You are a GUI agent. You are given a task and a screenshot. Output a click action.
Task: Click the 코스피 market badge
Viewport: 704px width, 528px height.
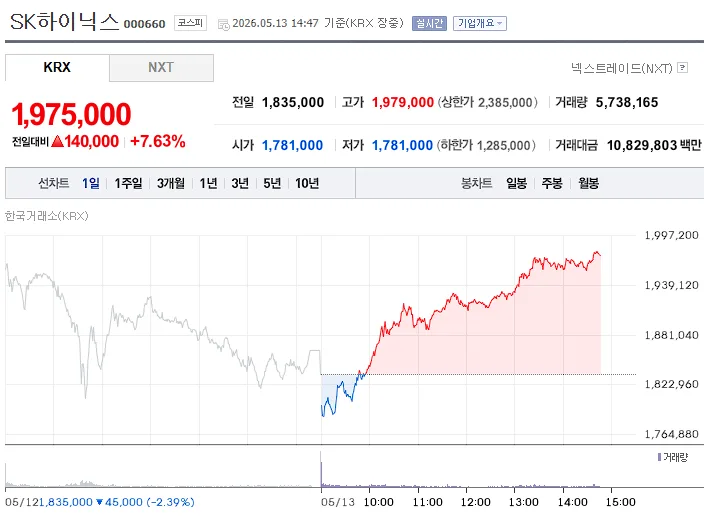[x=190, y=23]
